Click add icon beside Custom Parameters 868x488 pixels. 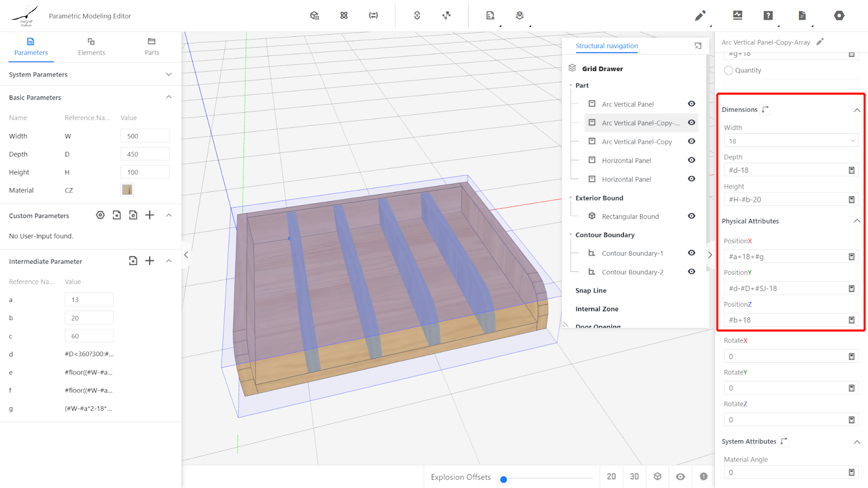[x=150, y=215]
